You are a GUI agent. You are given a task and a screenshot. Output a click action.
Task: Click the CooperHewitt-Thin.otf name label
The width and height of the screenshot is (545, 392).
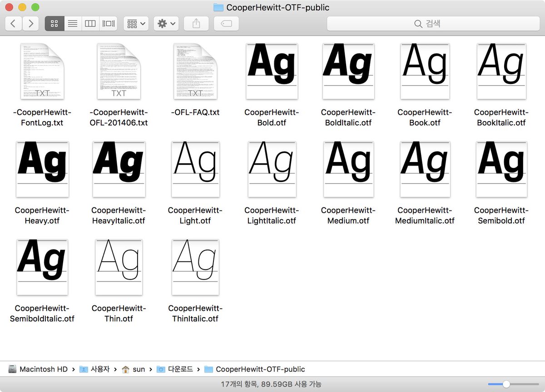pyautogui.click(x=119, y=314)
